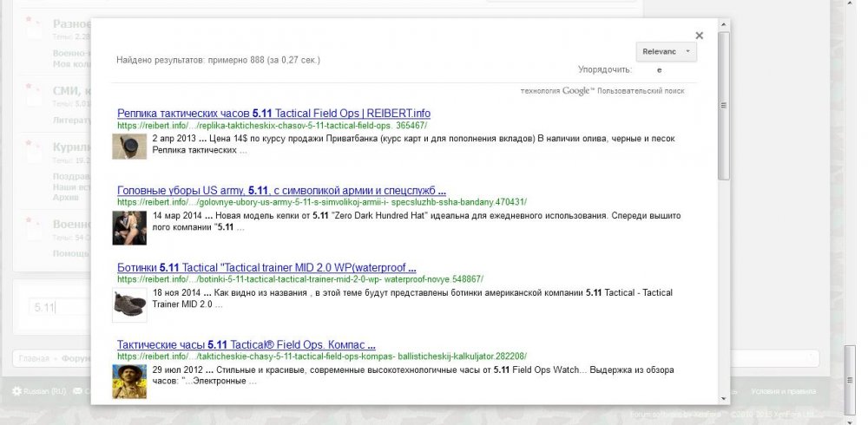Viewport: 868px width, 425px height.
Task: Click the scroll-down arrow of results panel
Action: tap(724, 397)
